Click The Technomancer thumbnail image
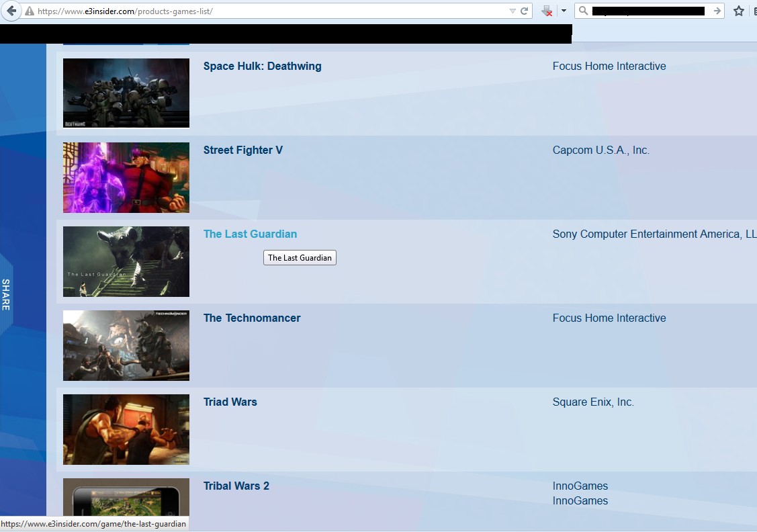Screen dimensions: 757x532 click(126, 345)
